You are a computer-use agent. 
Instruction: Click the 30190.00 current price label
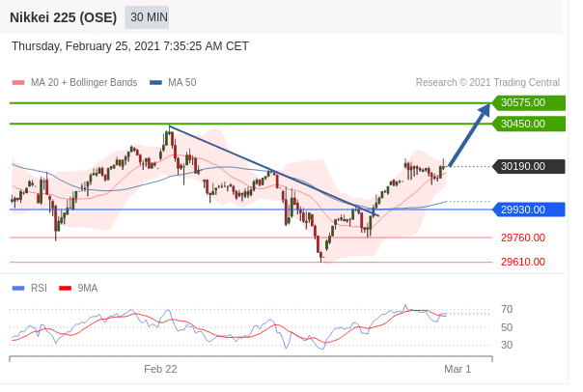point(528,166)
